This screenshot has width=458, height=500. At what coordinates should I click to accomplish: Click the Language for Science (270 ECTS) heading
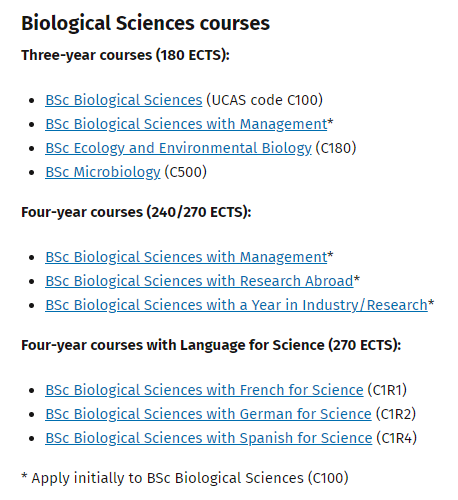pyautogui.click(x=211, y=345)
